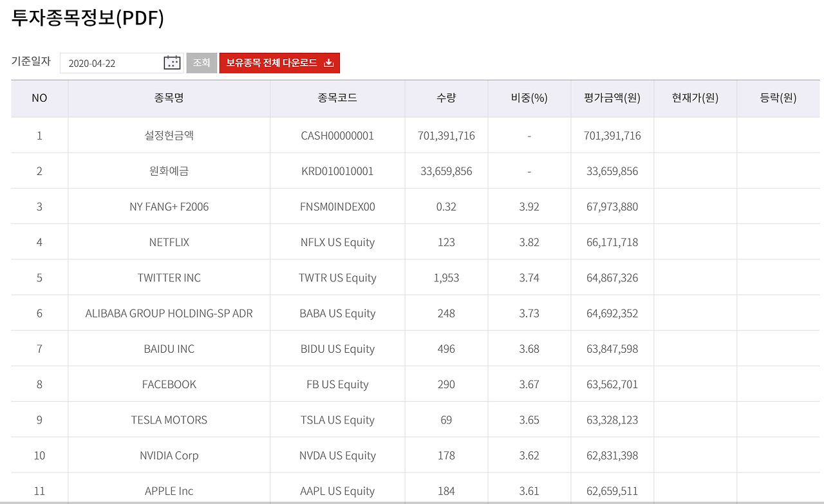Click Twitter quantity 1,953
The width and height of the screenshot is (824, 504).
click(x=446, y=278)
